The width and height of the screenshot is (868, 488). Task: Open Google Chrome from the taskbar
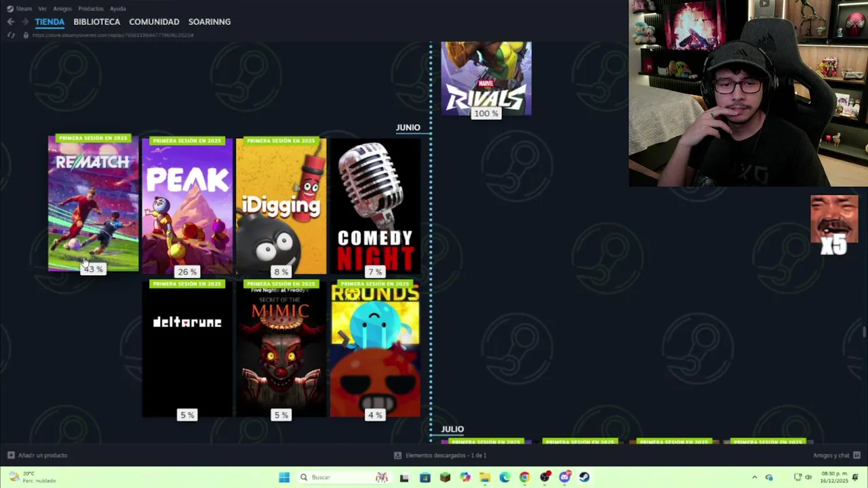[524, 477]
